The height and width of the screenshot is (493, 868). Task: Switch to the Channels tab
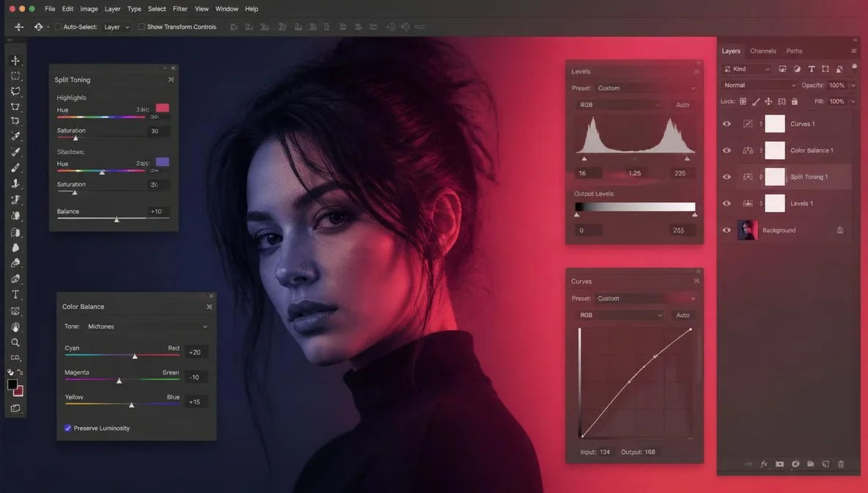point(763,51)
